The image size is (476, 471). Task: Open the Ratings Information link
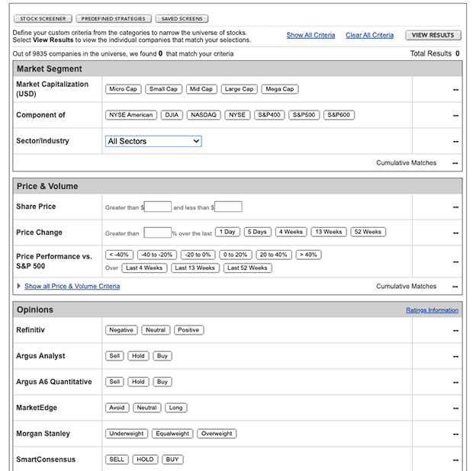(432, 310)
